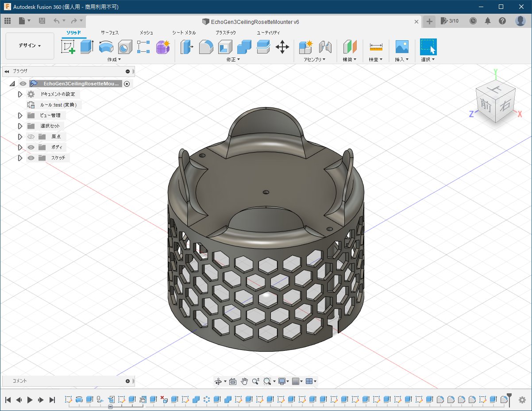
Task: Add a new design tab
Action: click(429, 21)
